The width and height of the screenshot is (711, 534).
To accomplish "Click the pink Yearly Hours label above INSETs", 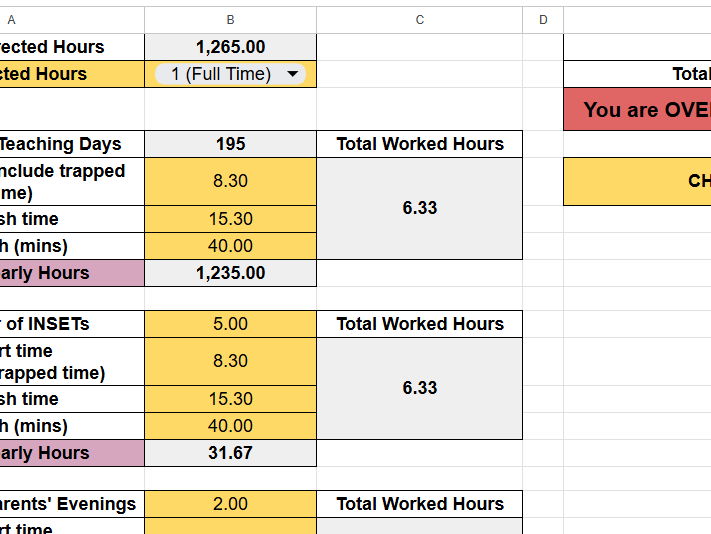I will 72,273.
